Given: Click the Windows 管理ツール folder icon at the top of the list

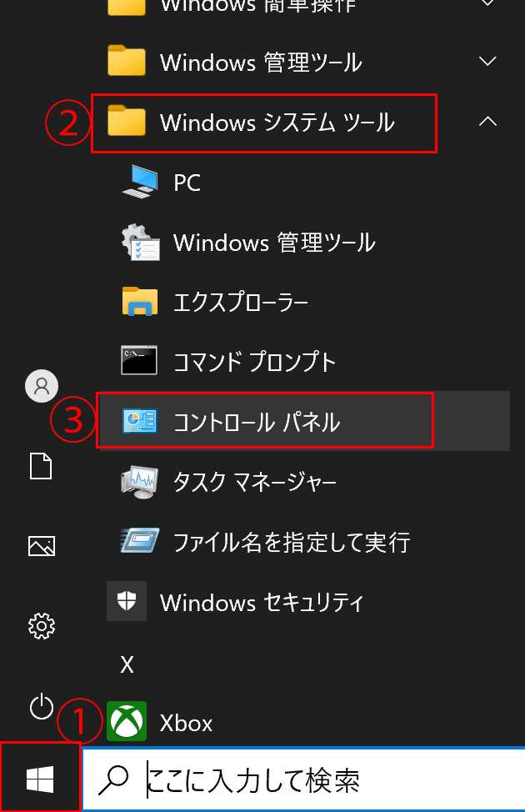Looking at the screenshot, I should (x=127, y=61).
